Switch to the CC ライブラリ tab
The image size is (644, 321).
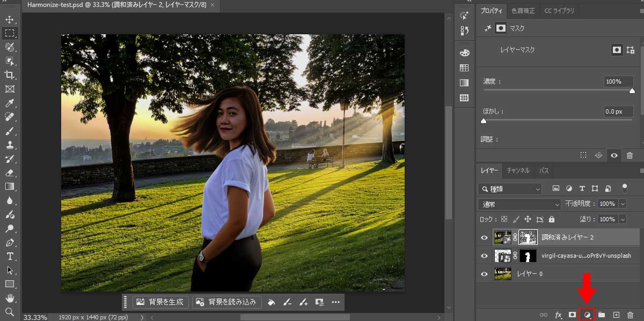(559, 11)
